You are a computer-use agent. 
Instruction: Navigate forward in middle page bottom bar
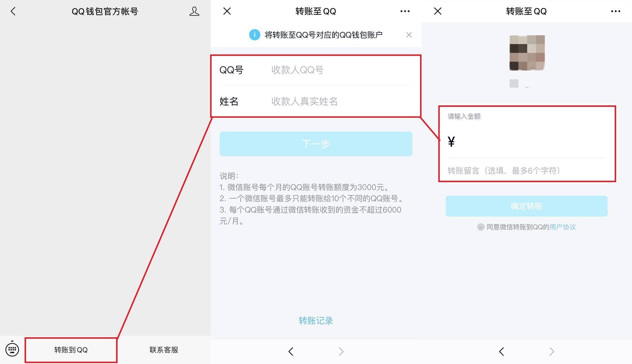click(341, 352)
